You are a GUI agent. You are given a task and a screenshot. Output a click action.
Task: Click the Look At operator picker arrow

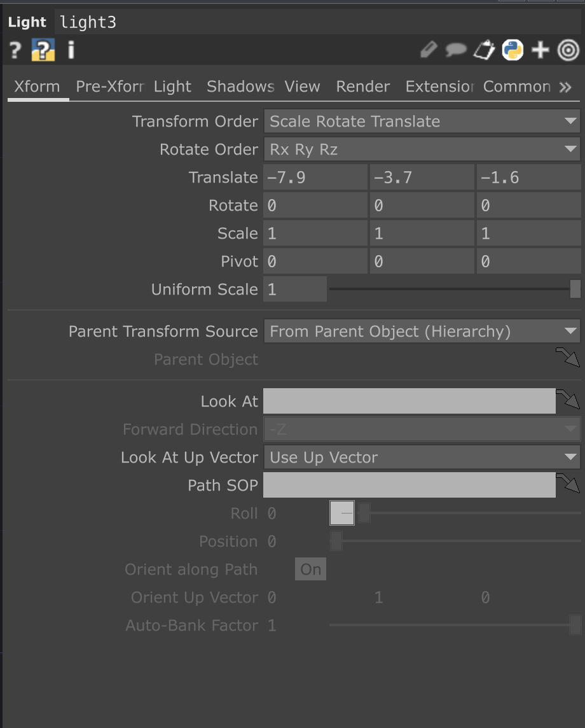(568, 400)
